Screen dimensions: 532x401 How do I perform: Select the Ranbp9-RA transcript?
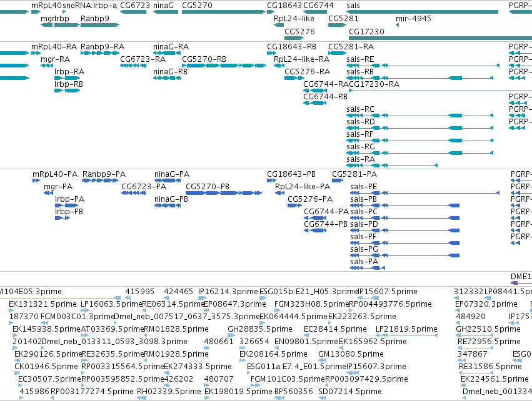click(x=100, y=53)
